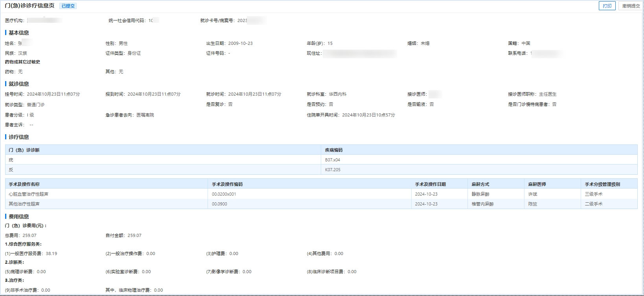Viewport: 644px width, 296px height.
Task: Click the 证件类型 value 身份证
Action: pyautogui.click(x=134, y=53)
